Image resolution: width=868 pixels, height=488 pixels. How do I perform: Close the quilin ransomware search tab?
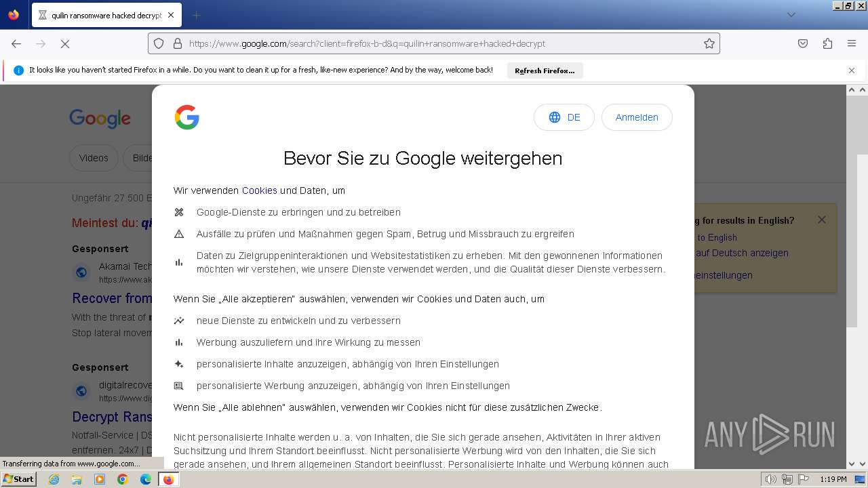pos(170,15)
